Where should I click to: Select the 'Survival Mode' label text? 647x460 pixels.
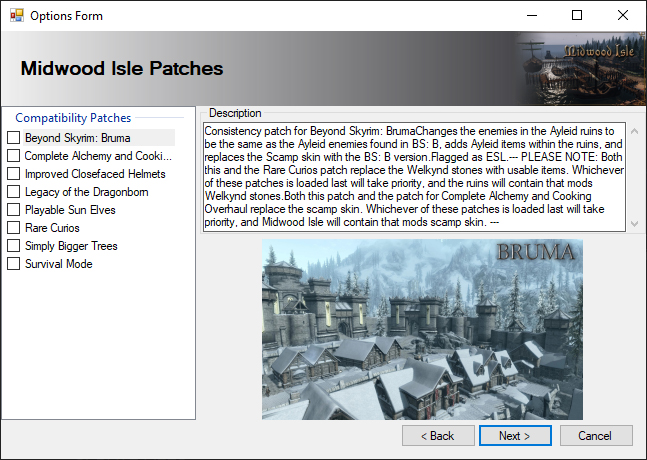click(59, 264)
